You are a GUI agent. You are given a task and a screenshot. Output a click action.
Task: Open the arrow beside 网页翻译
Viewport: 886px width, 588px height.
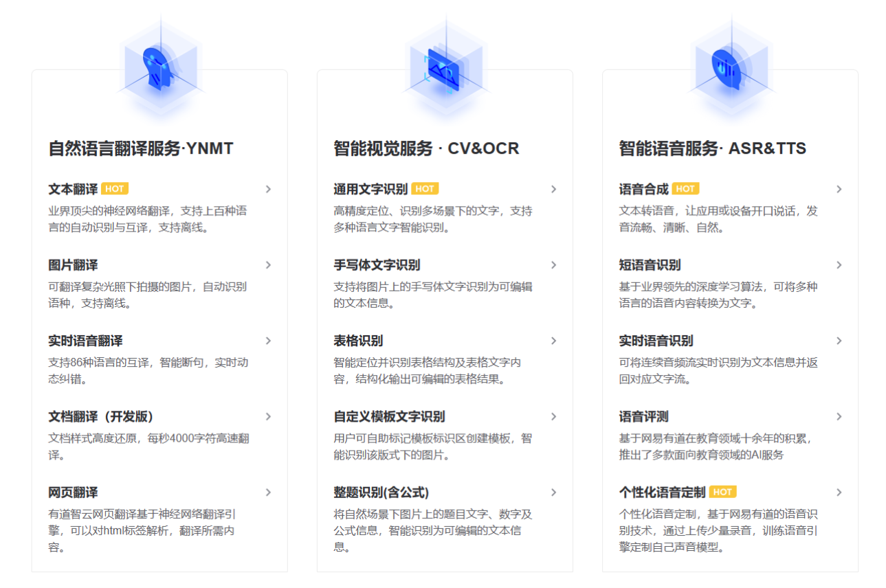tap(268, 493)
